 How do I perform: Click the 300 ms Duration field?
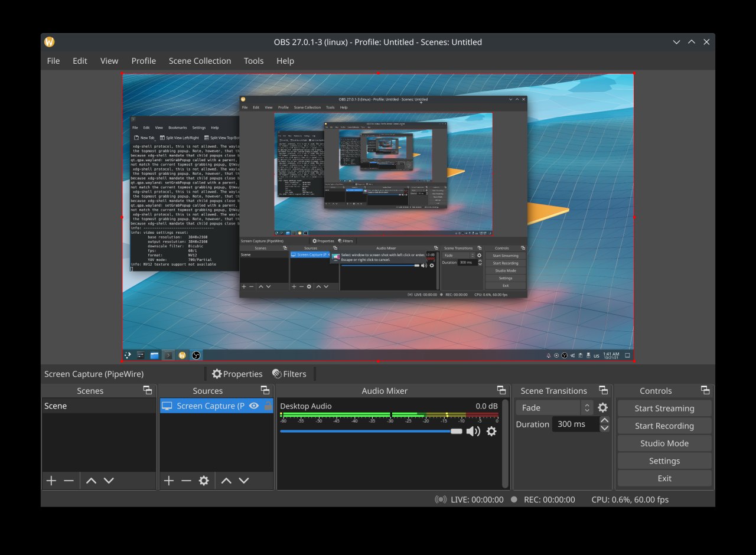(575, 424)
